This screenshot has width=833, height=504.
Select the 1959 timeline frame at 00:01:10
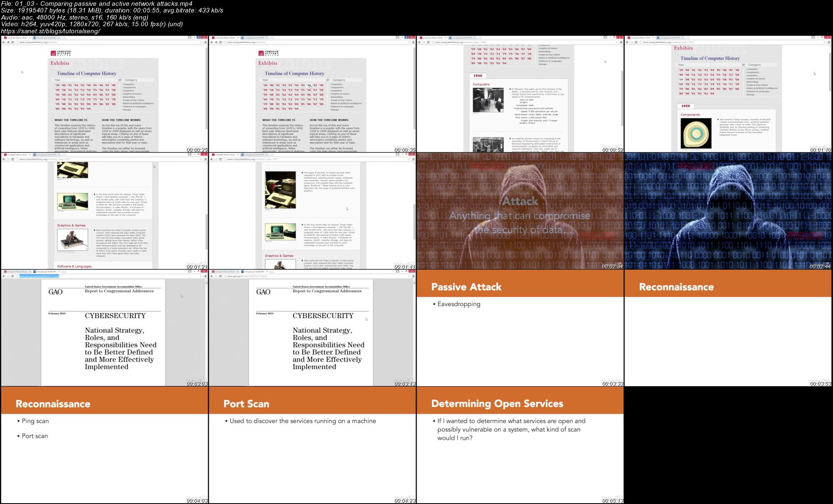(728, 94)
